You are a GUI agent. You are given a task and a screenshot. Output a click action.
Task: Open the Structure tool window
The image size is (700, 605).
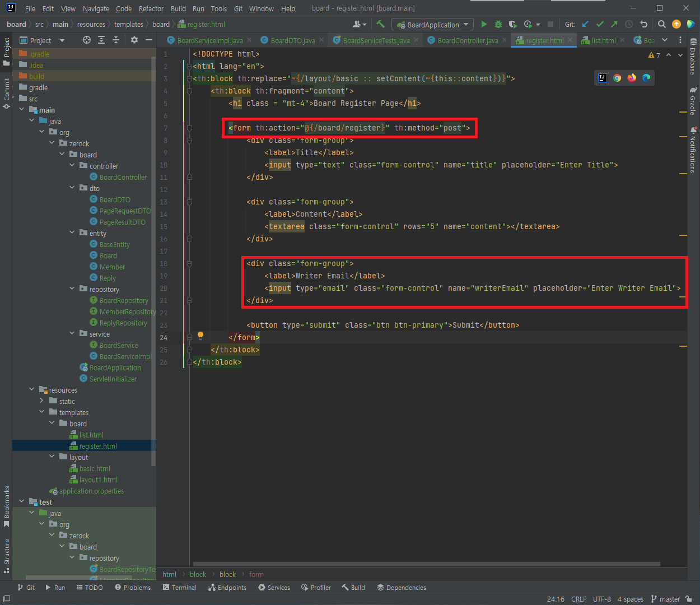click(6, 556)
